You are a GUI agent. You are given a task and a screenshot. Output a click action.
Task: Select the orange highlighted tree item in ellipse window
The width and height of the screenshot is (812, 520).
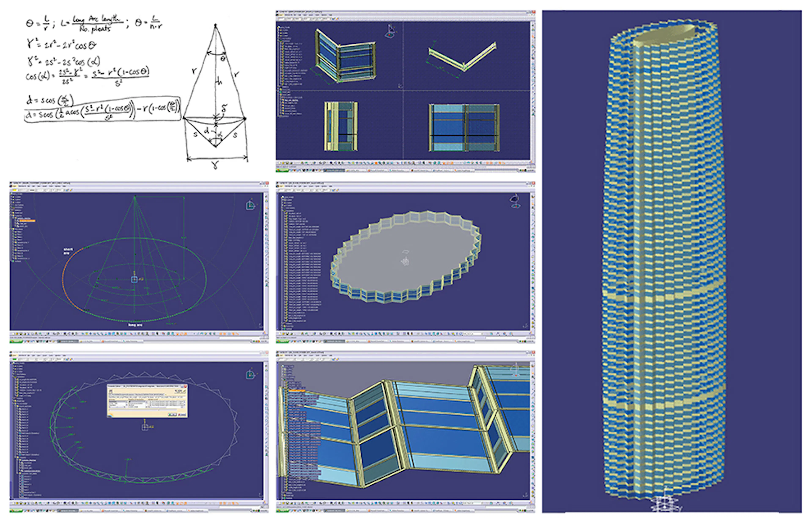pyautogui.click(x=27, y=221)
